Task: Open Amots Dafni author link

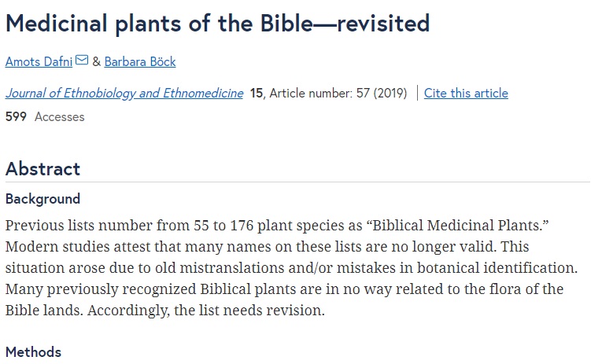Action: 39,62
